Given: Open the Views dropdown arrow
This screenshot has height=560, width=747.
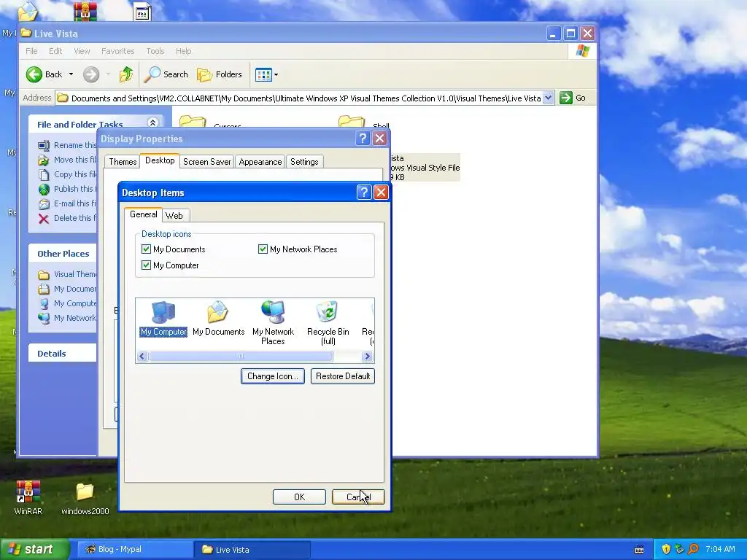Looking at the screenshot, I should (276, 75).
